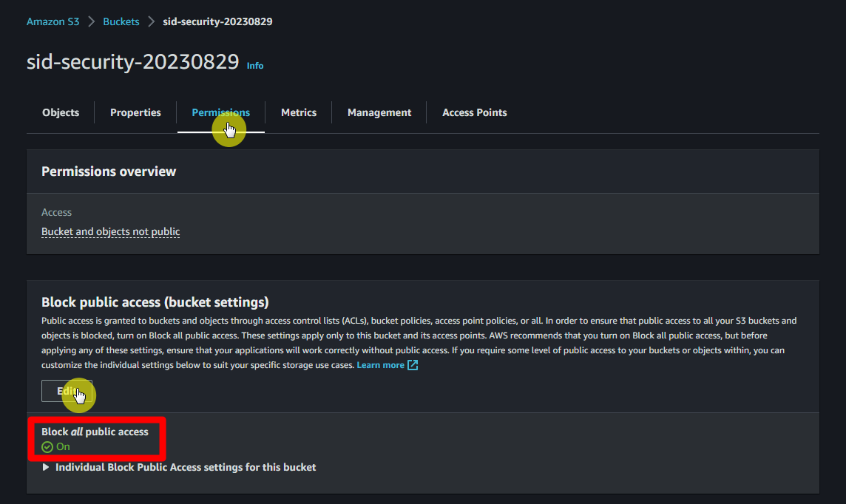Click the green On checkmark icon

click(x=47, y=447)
